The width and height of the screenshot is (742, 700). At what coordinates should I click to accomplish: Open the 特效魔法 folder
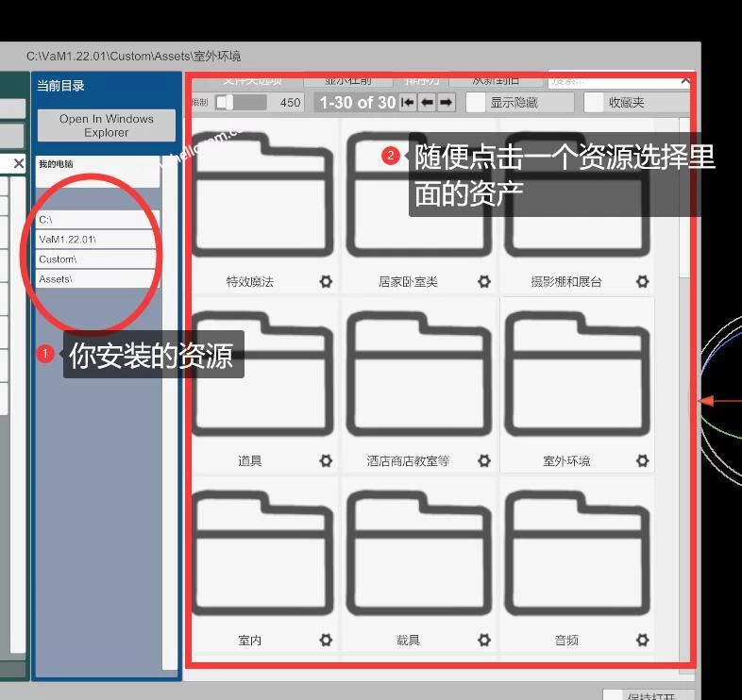coord(261,198)
